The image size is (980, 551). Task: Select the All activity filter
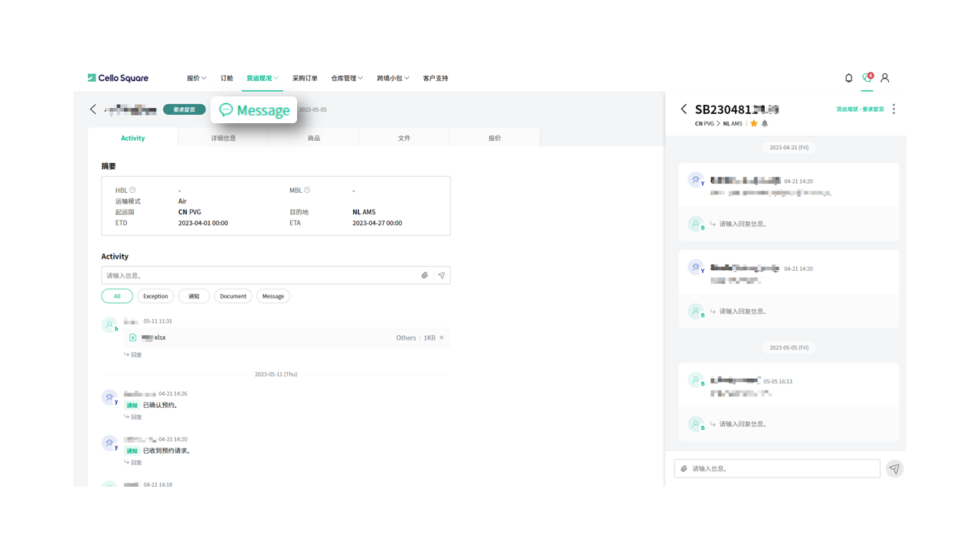(x=117, y=296)
